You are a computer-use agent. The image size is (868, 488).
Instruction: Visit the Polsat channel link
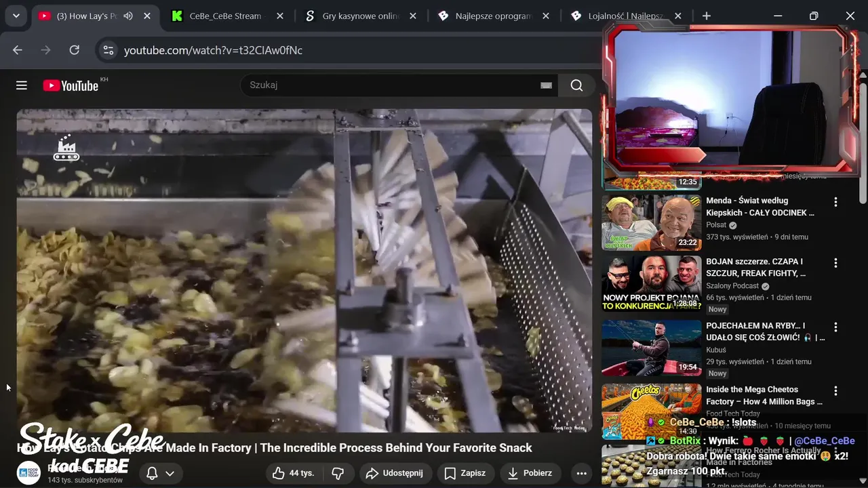tap(716, 225)
